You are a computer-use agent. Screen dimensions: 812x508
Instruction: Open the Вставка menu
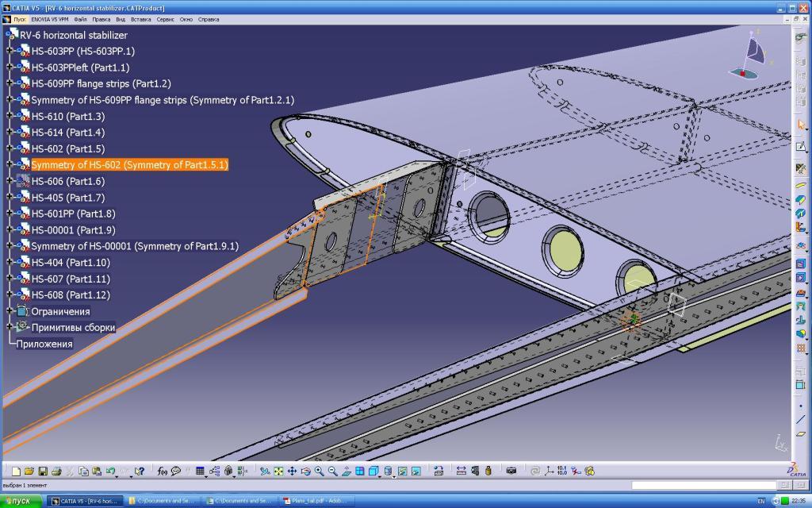pos(140,18)
